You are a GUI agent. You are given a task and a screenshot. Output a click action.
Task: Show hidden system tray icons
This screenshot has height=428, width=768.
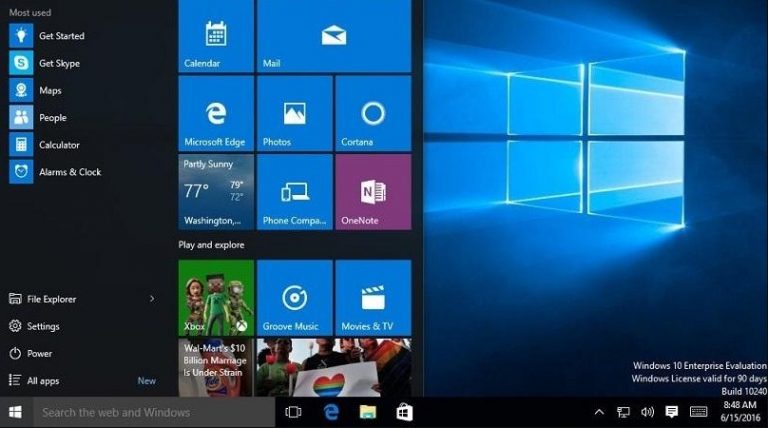pos(599,412)
